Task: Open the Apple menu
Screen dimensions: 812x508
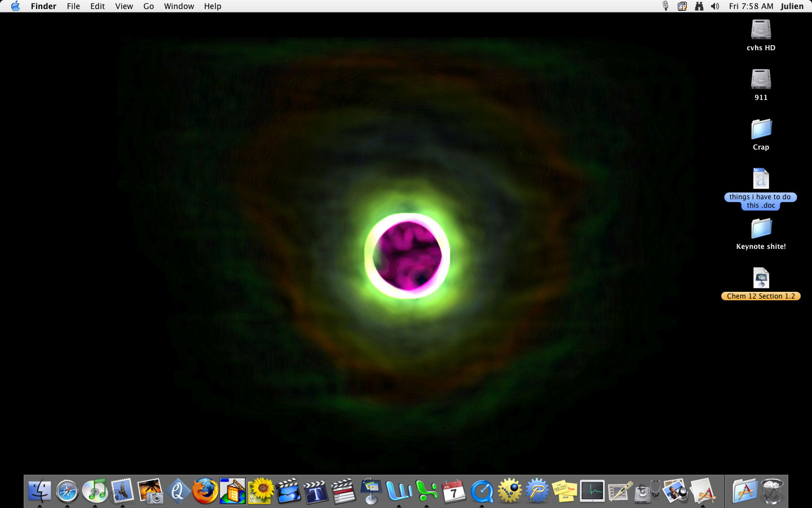Action: tap(15, 6)
